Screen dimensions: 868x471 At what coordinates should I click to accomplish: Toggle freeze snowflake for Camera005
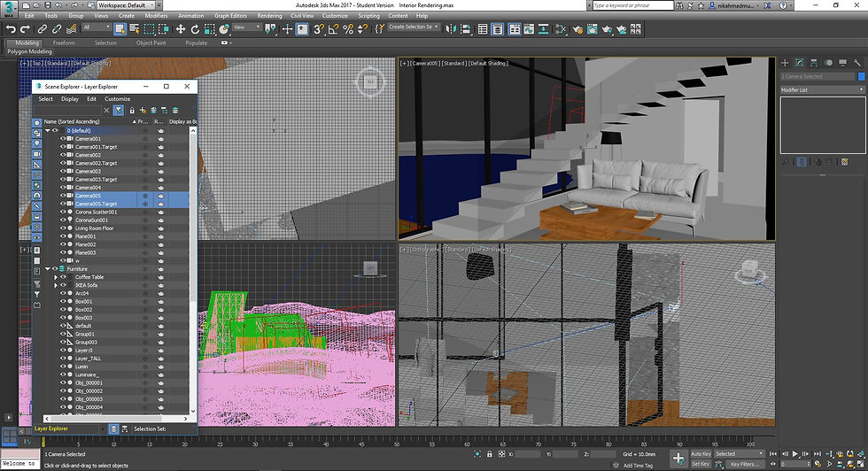(145, 196)
